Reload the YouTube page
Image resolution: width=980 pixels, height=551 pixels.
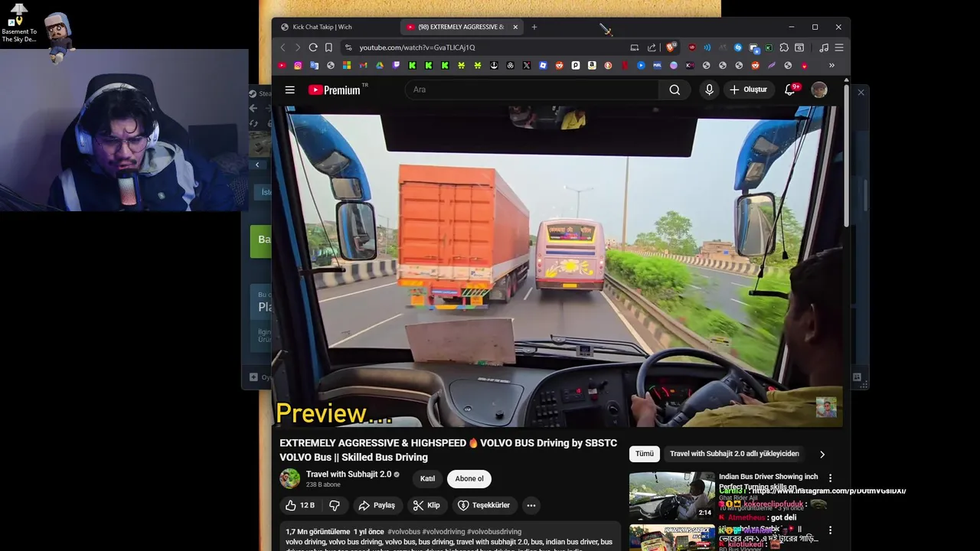[x=313, y=47]
